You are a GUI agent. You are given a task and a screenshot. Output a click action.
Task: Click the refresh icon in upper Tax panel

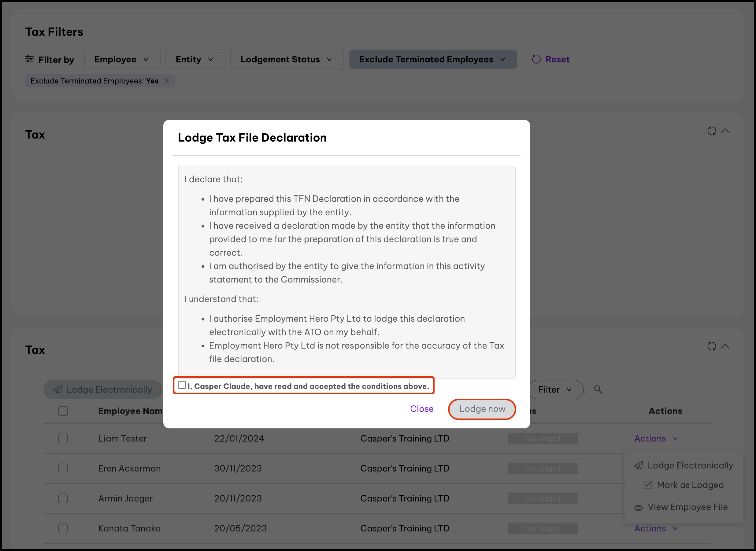pyautogui.click(x=711, y=131)
